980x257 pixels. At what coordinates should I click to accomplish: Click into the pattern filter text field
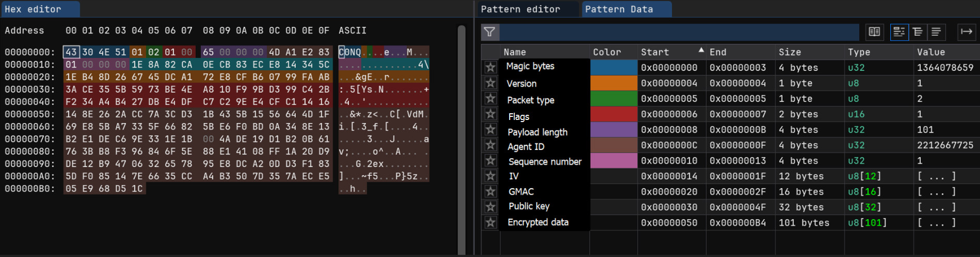pos(679,32)
